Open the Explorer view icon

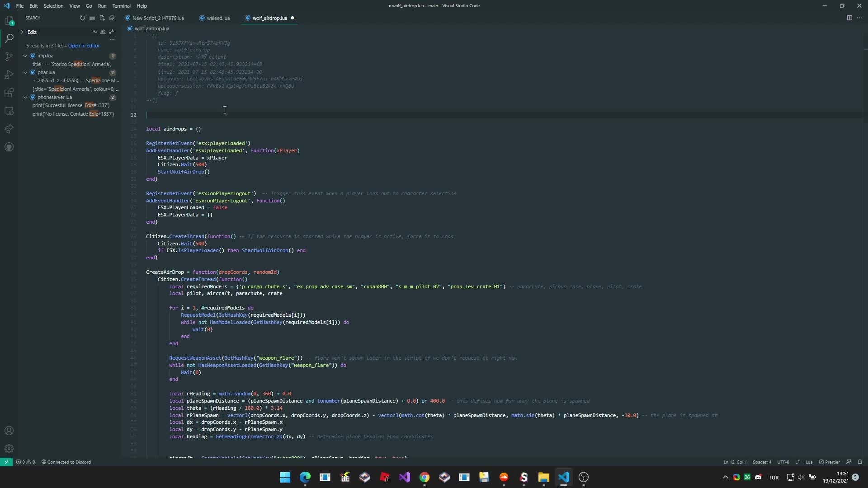click(9, 21)
